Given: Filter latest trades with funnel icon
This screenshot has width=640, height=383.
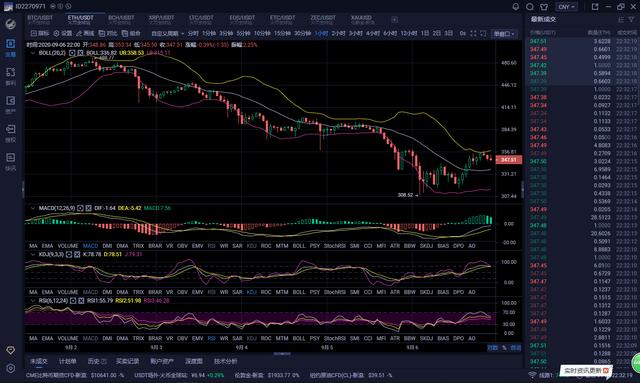Looking at the screenshot, I should [632, 20].
